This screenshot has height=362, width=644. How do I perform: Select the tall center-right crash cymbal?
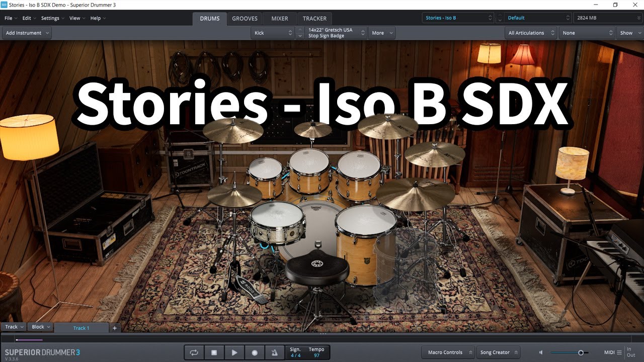(x=388, y=127)
